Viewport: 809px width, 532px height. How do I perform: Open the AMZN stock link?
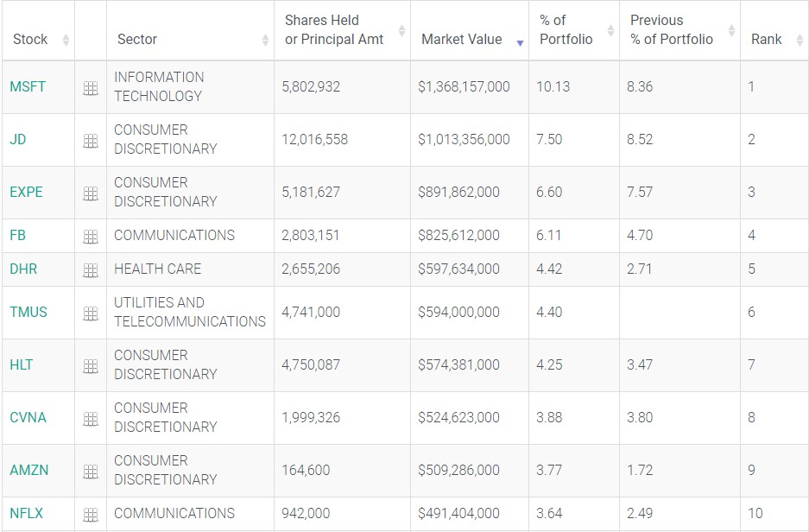29,470
